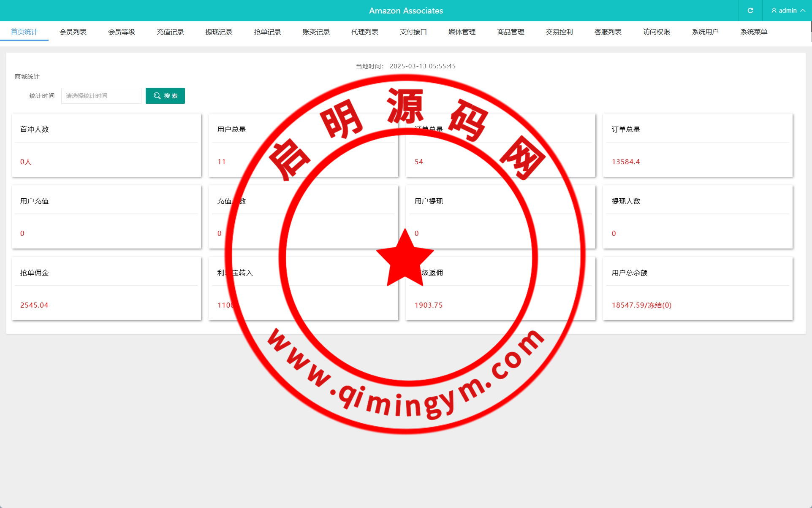Expand the admin dropdown chevron
This screenshot has width=812, height=508.
(x=803, y=11)
